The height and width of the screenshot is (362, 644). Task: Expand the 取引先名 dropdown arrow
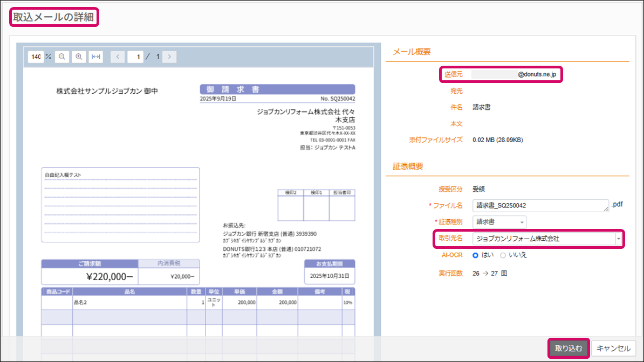coord(619,238)
